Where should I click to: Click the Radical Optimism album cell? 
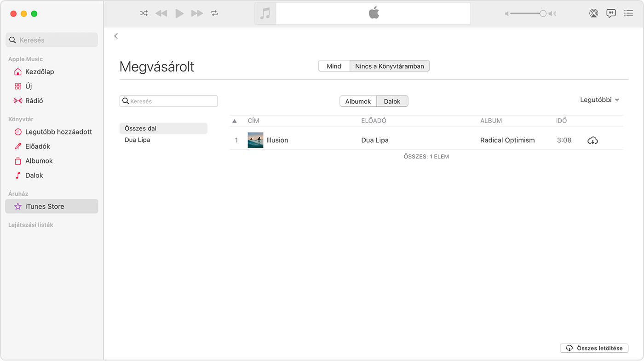pyautogui.click(x=507, y=140)
